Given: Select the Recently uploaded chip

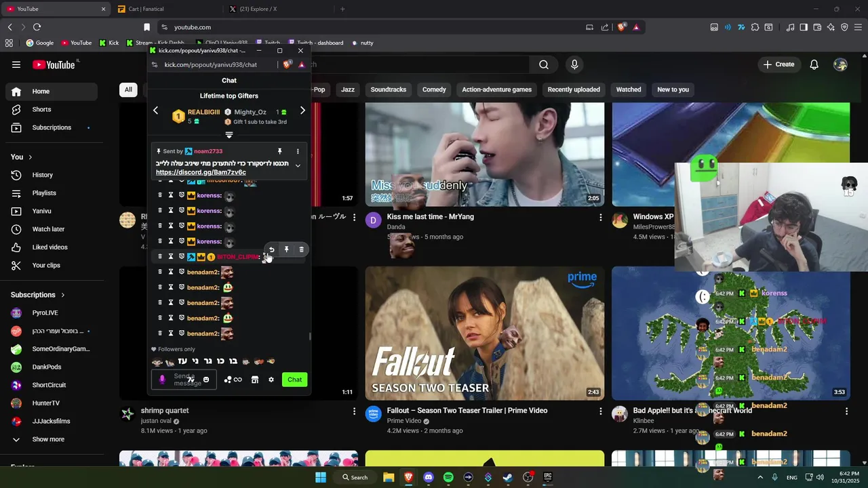Looking at the screenshot, I should [574, 89].
